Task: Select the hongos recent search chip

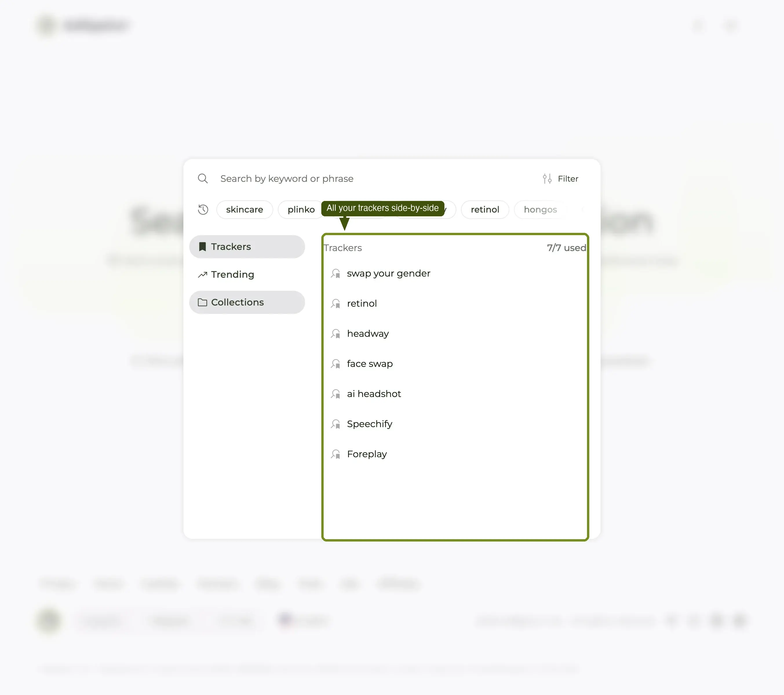Action: [x=540, y=210]
